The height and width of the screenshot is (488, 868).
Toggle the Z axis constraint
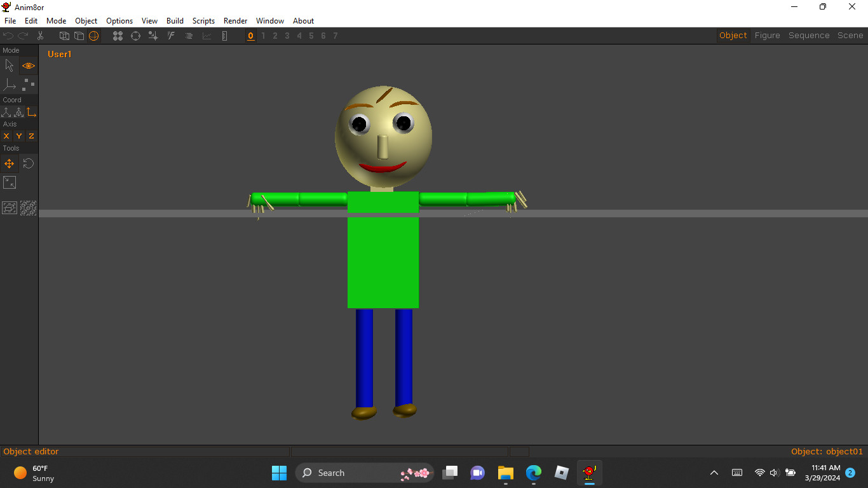tap(30, 136)
